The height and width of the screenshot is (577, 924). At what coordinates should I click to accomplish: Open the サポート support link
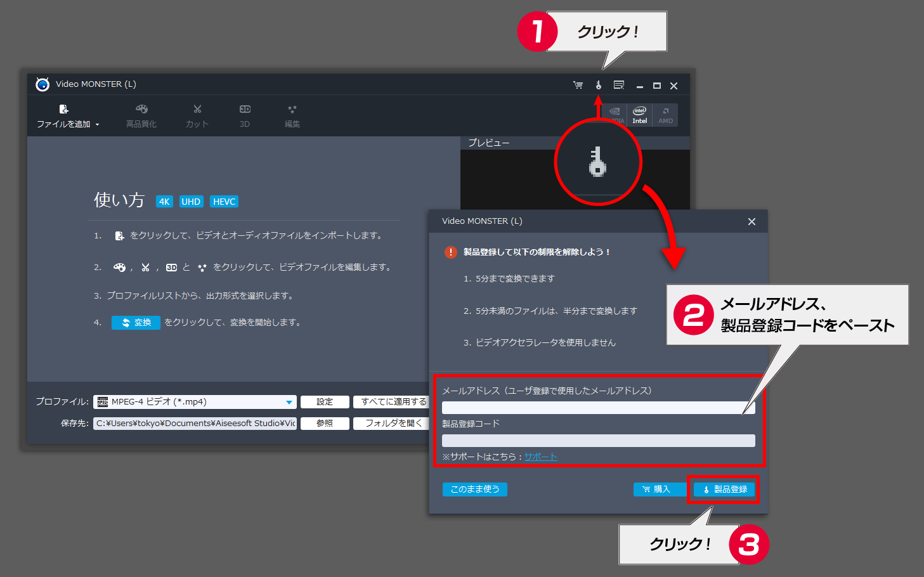(x=540, y=456)
